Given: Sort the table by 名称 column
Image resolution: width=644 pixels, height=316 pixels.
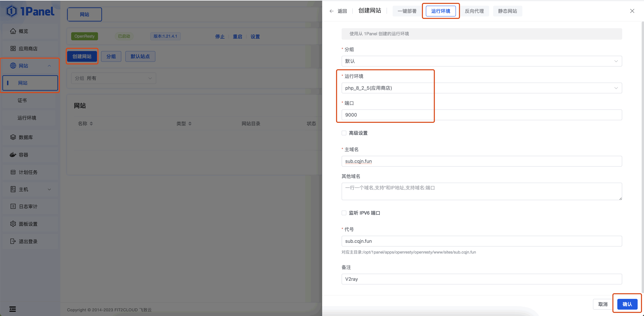Looking at the screenshot, I should click(x=91, y=124).
